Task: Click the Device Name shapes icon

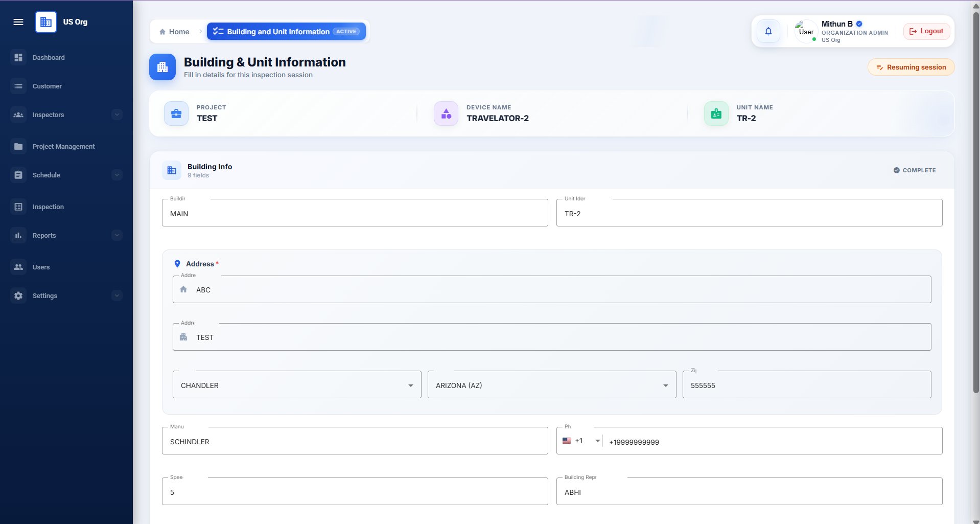Action: 446,113
